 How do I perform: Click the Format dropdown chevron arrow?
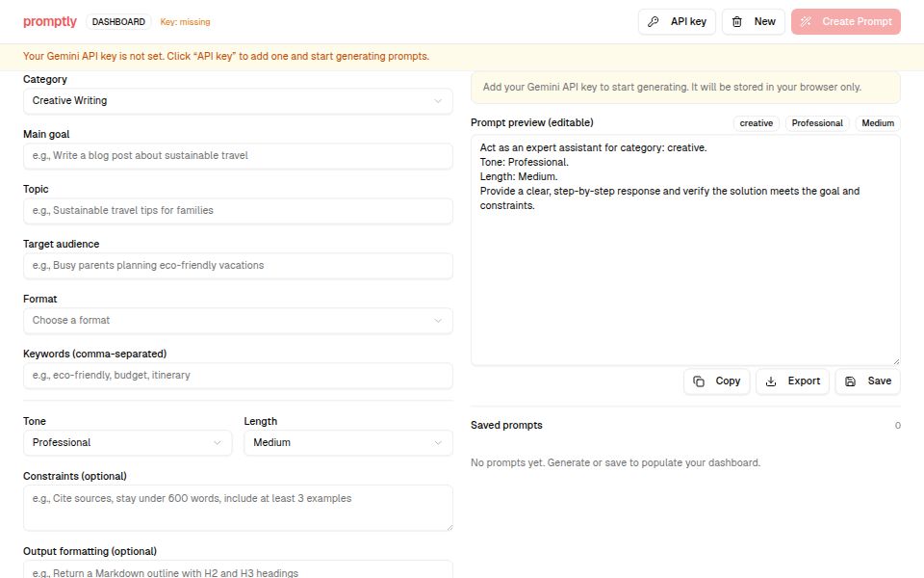[x=438, y=320]
